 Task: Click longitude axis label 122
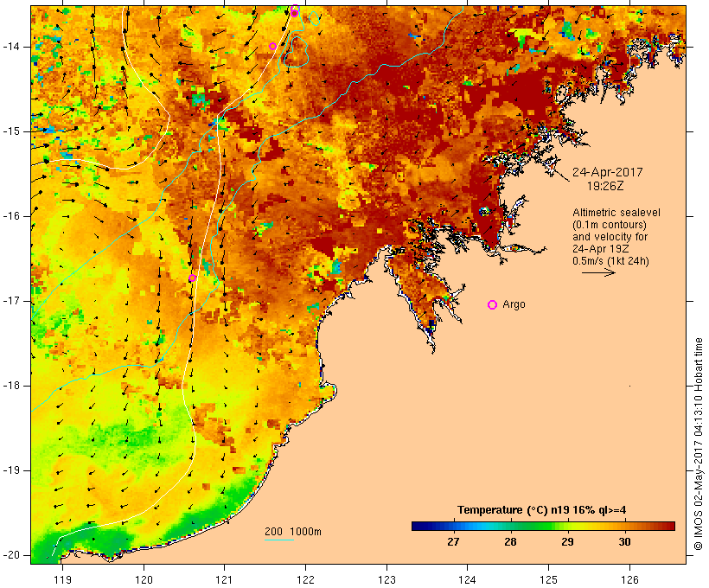point(305,579)
